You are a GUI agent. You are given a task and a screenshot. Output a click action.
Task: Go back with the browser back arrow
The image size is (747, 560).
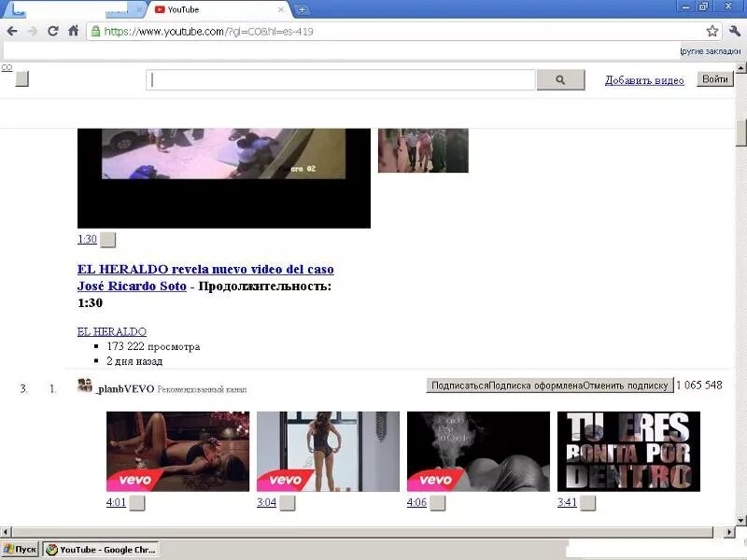[x=12, y=32]
